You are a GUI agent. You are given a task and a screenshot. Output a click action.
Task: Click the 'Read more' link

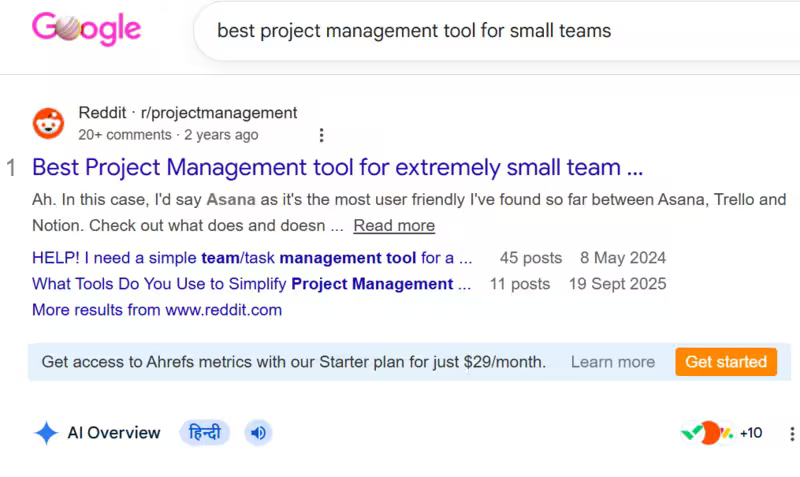pos(394,225)
